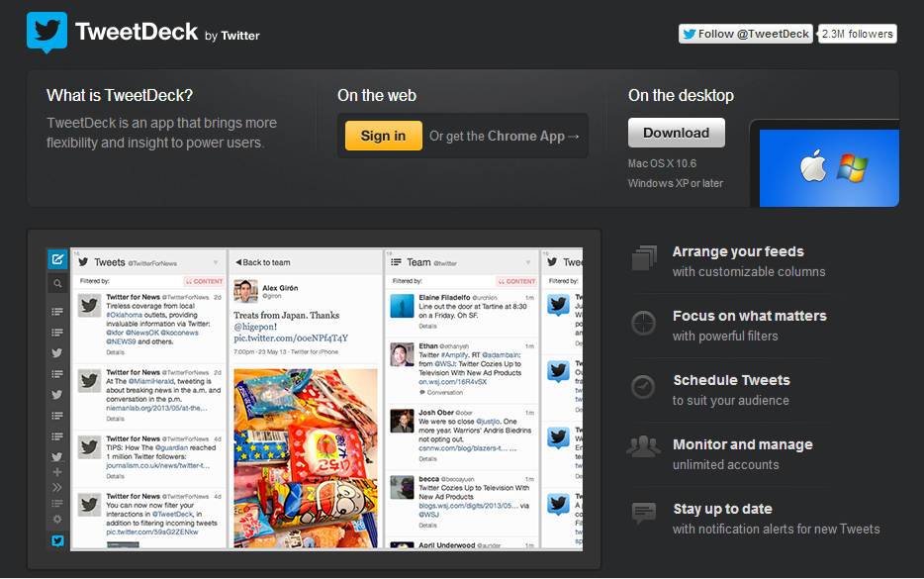This screenshot has height=579, width=924.
Task: Click the #Amplify hashtag in Ethan's tweet
Action: pyautogui.click(x=455, y=355)
